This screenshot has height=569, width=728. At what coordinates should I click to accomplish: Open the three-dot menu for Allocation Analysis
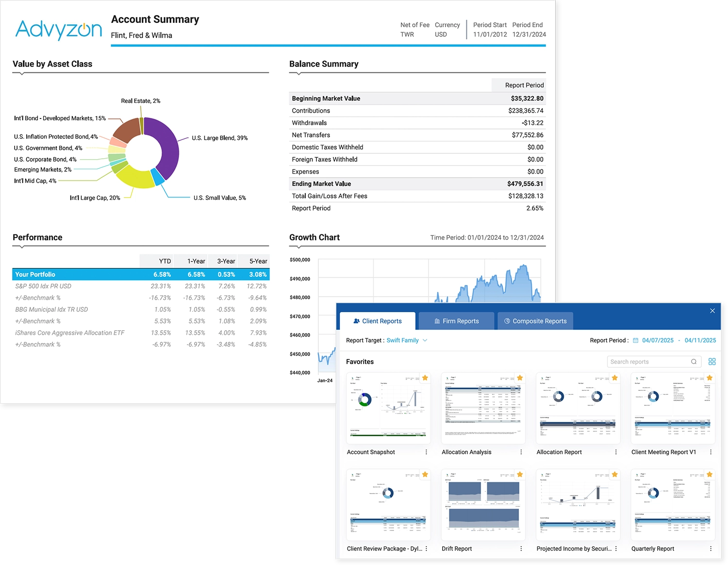[521, 452]
